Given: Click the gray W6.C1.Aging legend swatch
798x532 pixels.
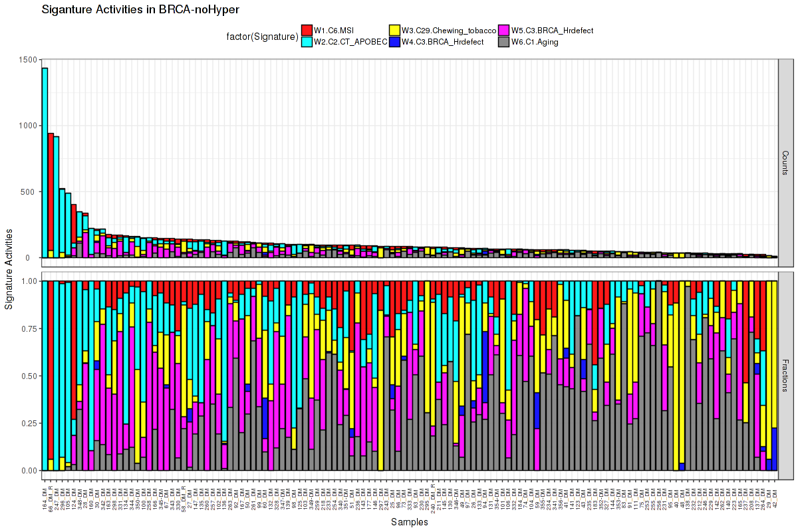Looking at the screenshot, I should (504, 41).
